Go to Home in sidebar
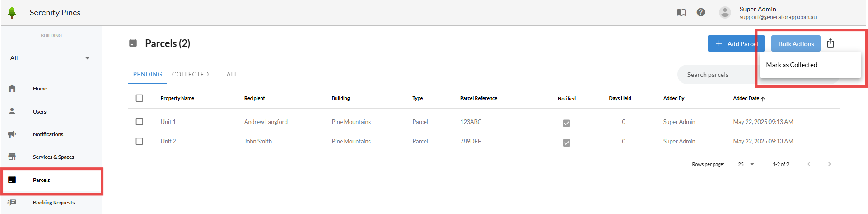Screen dimensions: 868x214 (40, 89)
